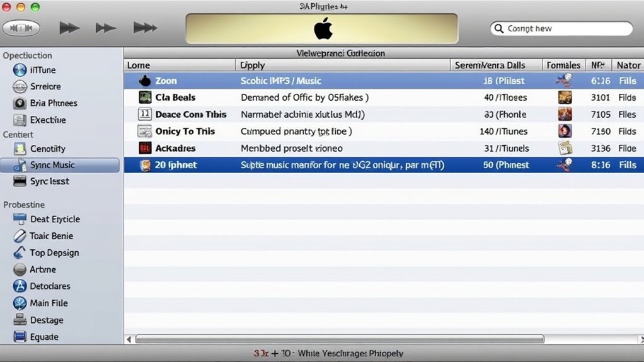Sort by the Upply column header
Screen dimensions: 644x362
tap(343, 65)
